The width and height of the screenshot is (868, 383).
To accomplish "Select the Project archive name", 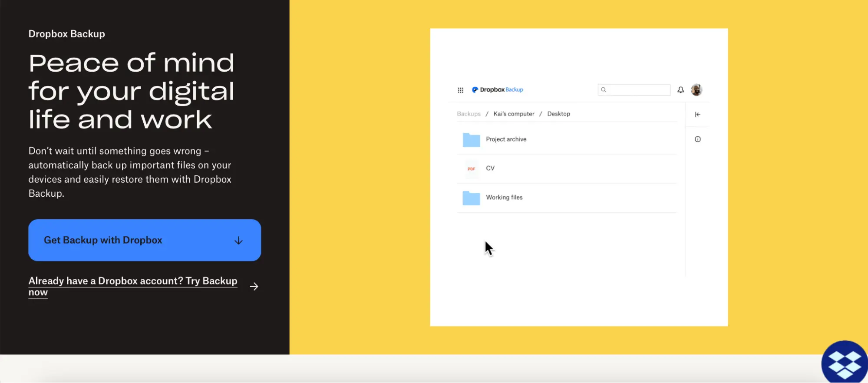I will click(x=506, y=139).
